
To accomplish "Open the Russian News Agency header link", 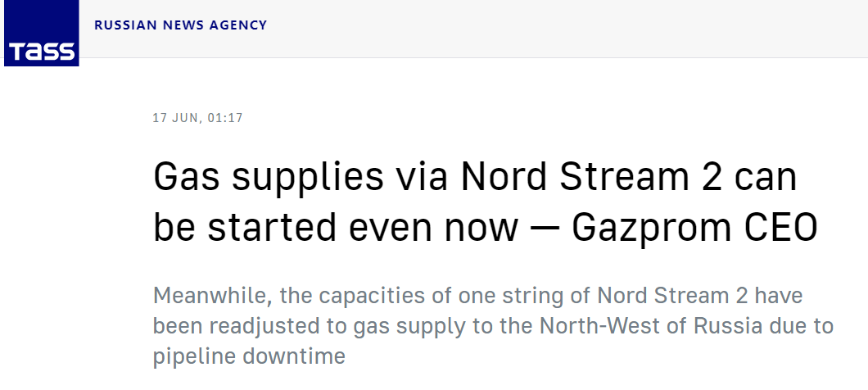I will point(180,25).
